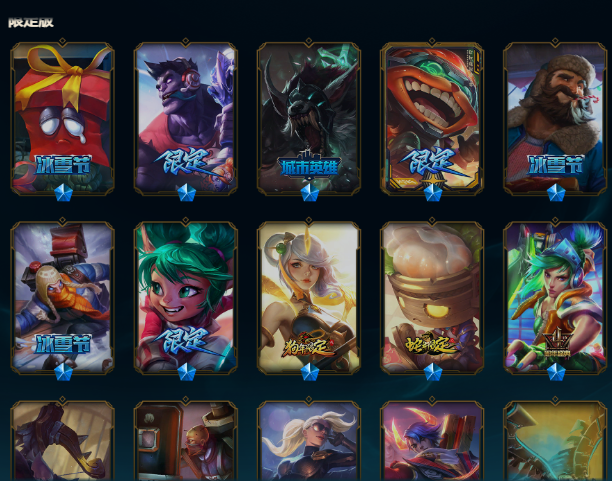612x481 pixels.
Task: Open the bearded man with fur hat card
Action: 555,118
